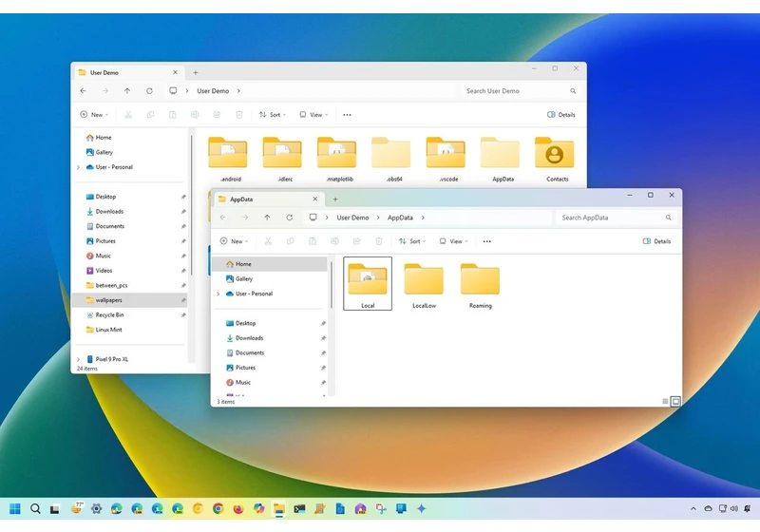The width and height of the screenshot is (760, 532).
Task: Click AppData breadcrumb in address bar
Action: tap(400, 218)
